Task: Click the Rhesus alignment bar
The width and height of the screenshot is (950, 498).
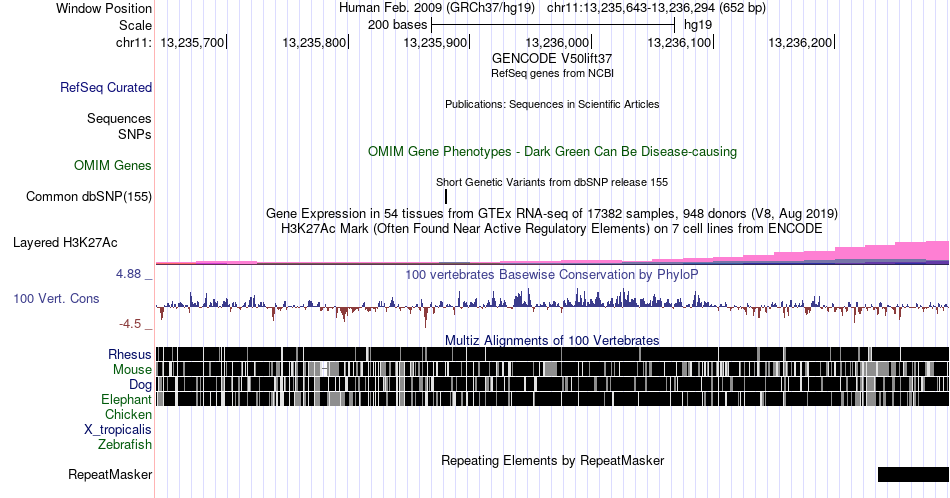Action: tap(553, 354)
